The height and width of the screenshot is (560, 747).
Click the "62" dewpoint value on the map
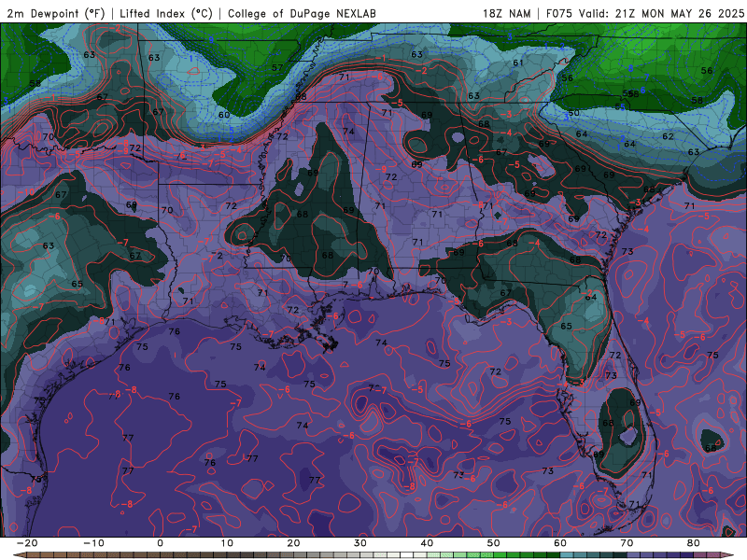668,136
